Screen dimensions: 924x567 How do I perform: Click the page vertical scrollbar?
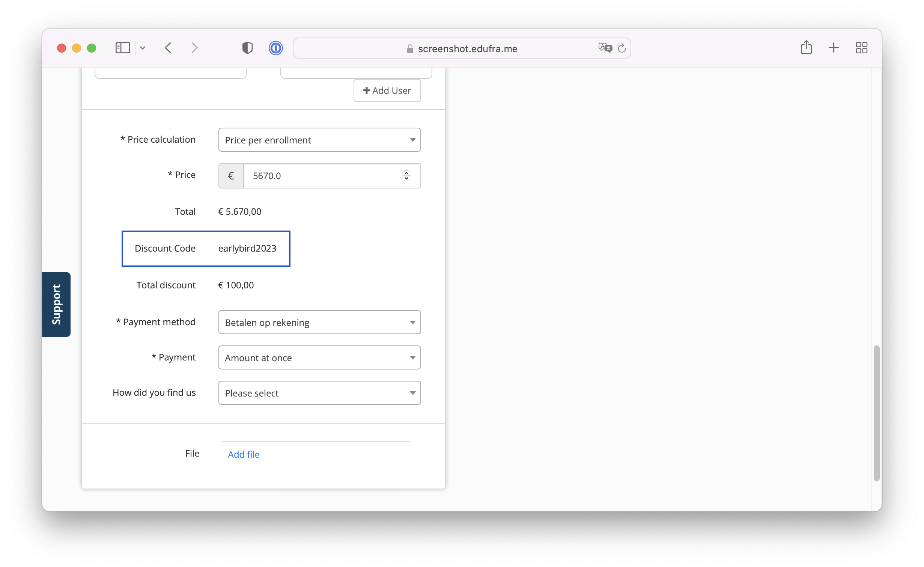click(x=876, y=413)
